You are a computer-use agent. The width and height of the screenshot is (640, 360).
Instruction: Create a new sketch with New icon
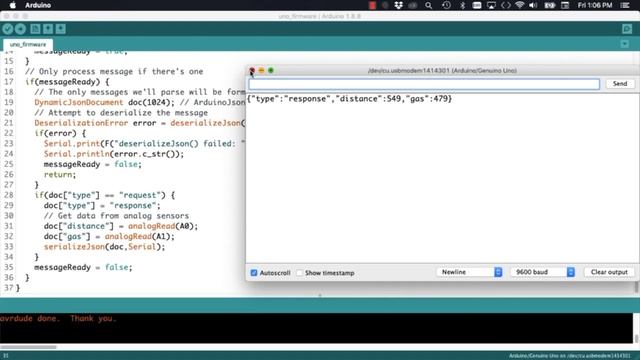tap(35, 29)
